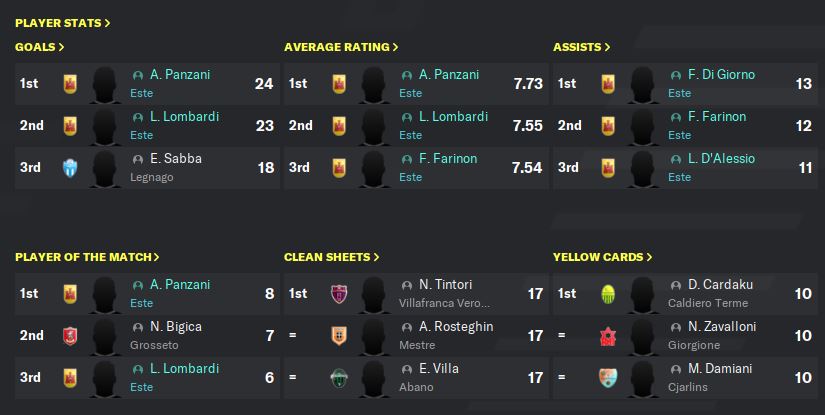This screenshot has width=825, height=415.
Task: Click Grosseto club badge next to N. Bigica
Action: tap(70, 336)
